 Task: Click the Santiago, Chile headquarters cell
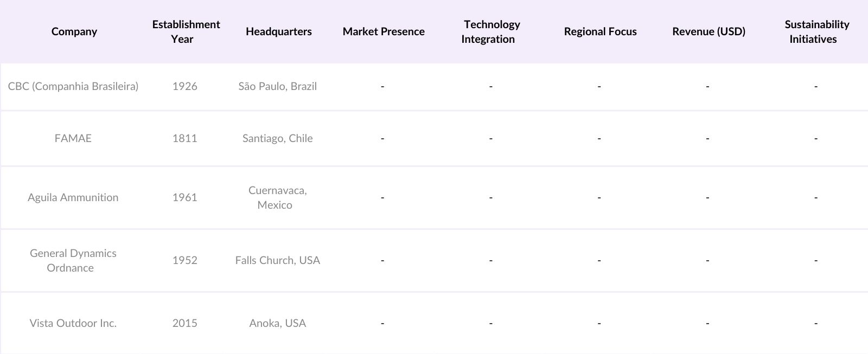point(278,138)
